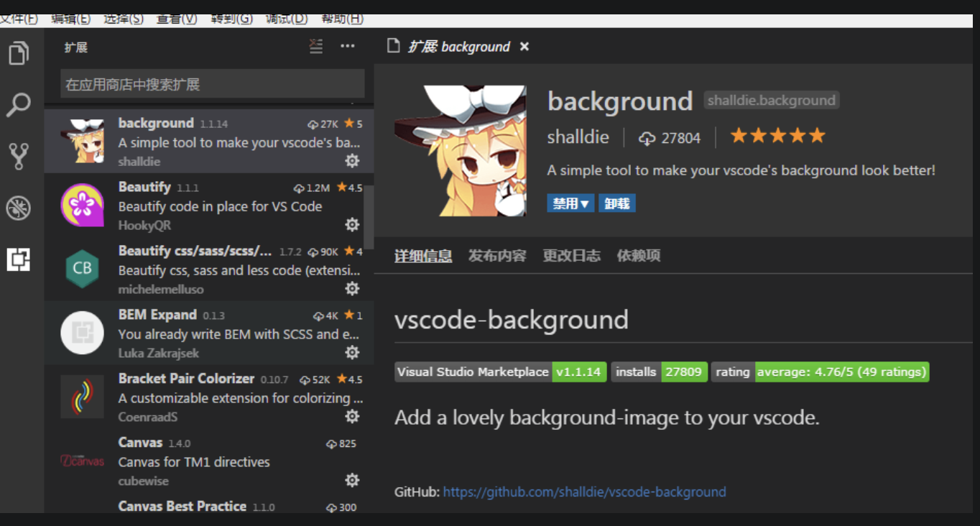Switch to the 详细信息 tab

pyautogui.click(x=423, y=256)
